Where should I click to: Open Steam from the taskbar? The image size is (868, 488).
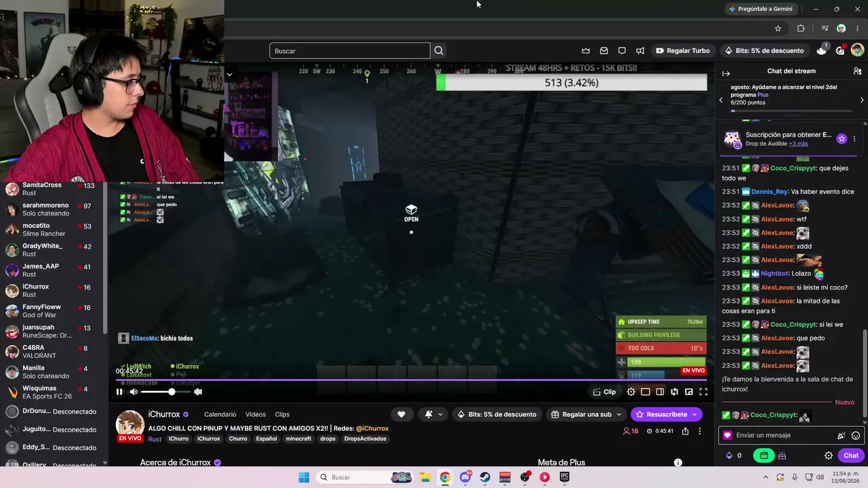tap(485, 477)
